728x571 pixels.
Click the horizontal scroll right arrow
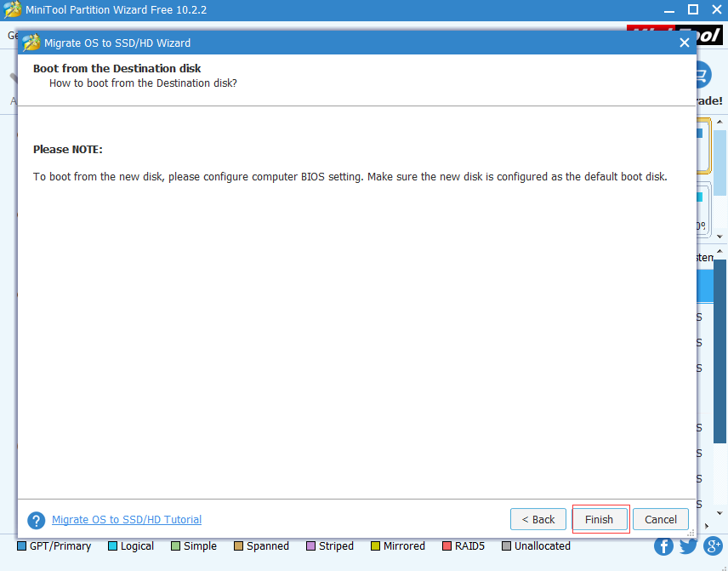click(x=707, y=526)
